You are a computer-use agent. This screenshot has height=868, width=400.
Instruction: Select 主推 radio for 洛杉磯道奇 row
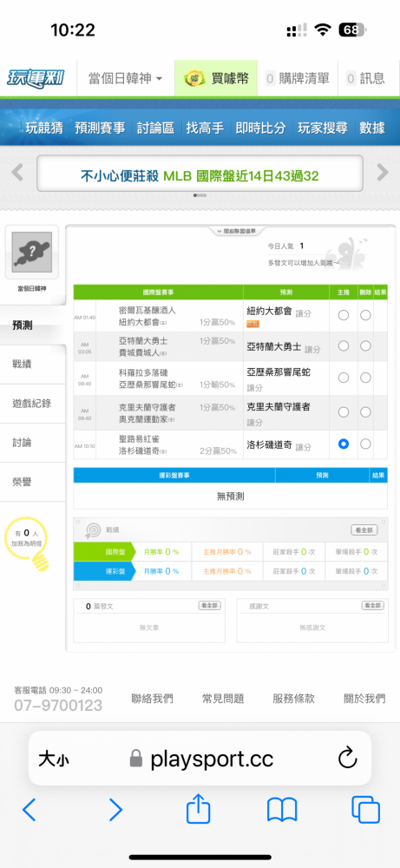[344, 444]
